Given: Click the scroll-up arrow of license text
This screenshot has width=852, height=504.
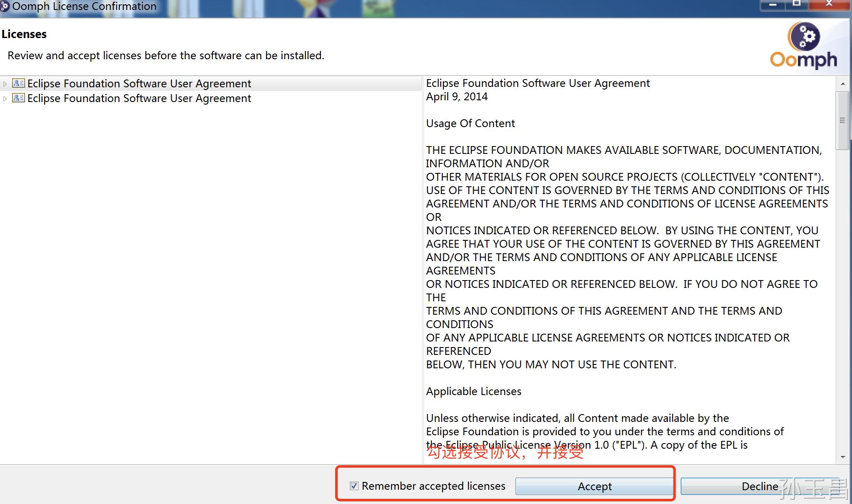Looking at the screenshot, I should pyautogui.click(x=842, y=83).
